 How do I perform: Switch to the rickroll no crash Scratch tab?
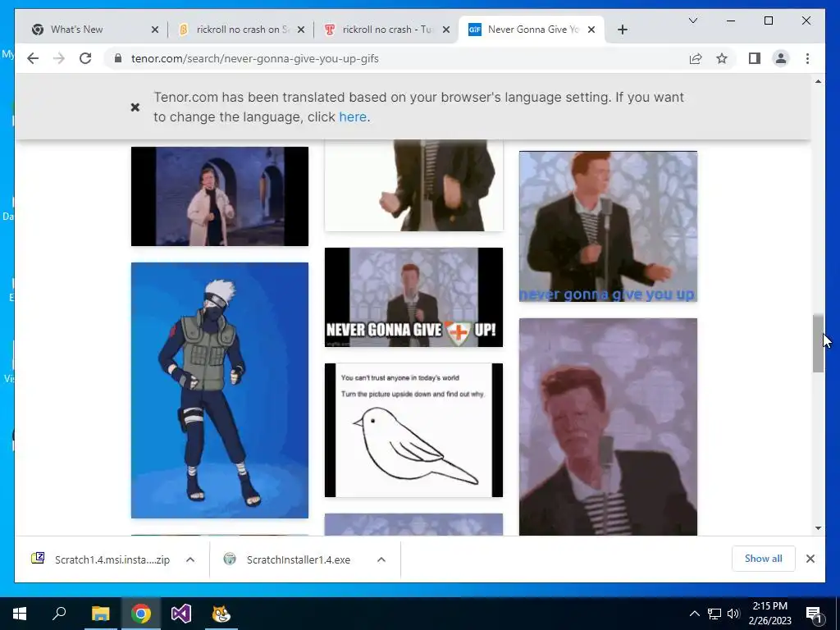(242, 30)
